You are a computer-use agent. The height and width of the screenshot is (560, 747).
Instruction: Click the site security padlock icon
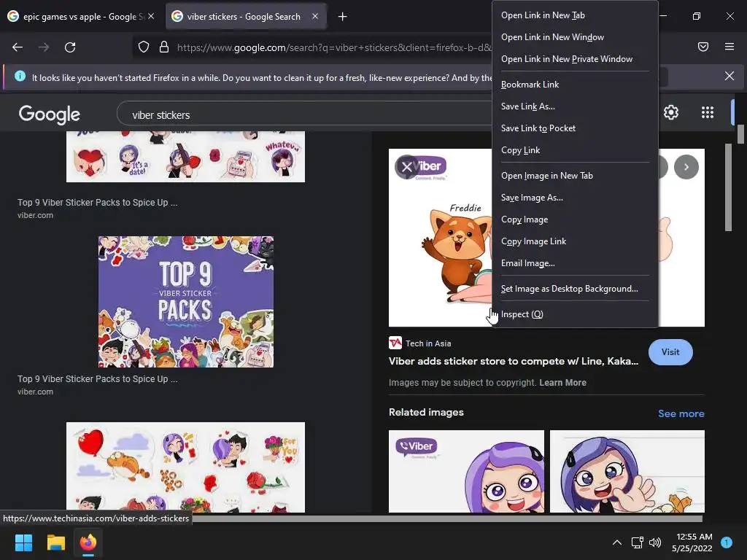coord(164,47)
